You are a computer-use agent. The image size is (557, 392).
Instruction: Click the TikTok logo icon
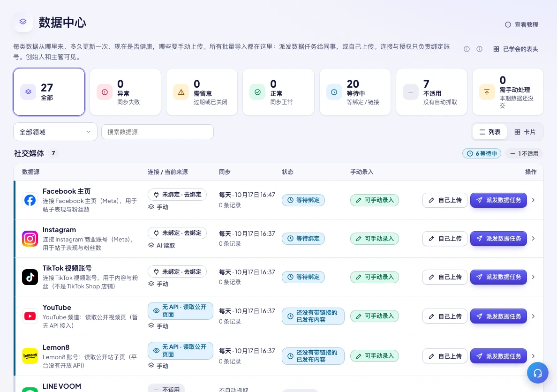(30, 277)
